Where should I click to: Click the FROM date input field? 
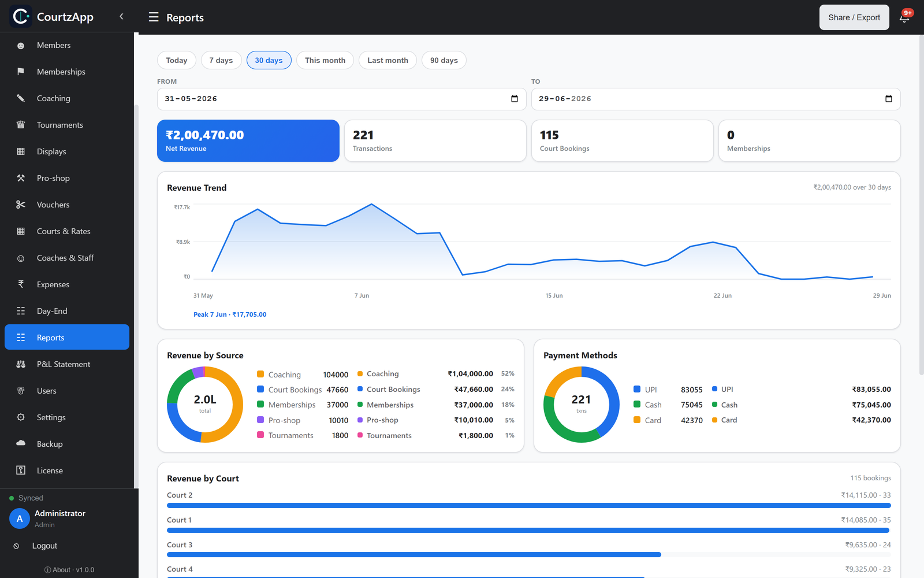pos(342,99)
